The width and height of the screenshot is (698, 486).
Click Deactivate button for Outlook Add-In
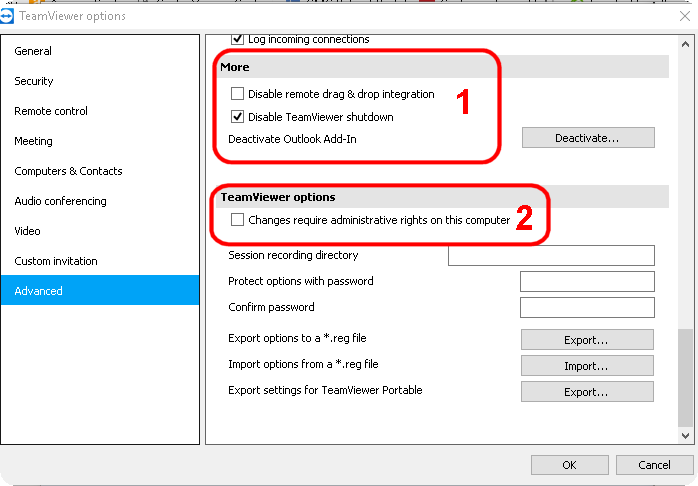pos(588,138)
